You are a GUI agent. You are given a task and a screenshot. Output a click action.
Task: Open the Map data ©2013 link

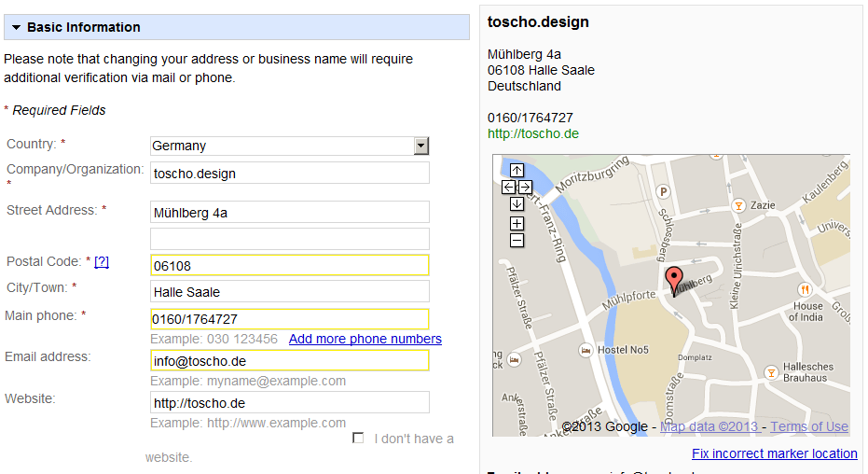point(709,426)
